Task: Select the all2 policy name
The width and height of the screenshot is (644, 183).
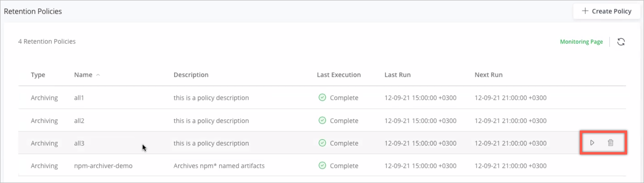Action: 79,121
